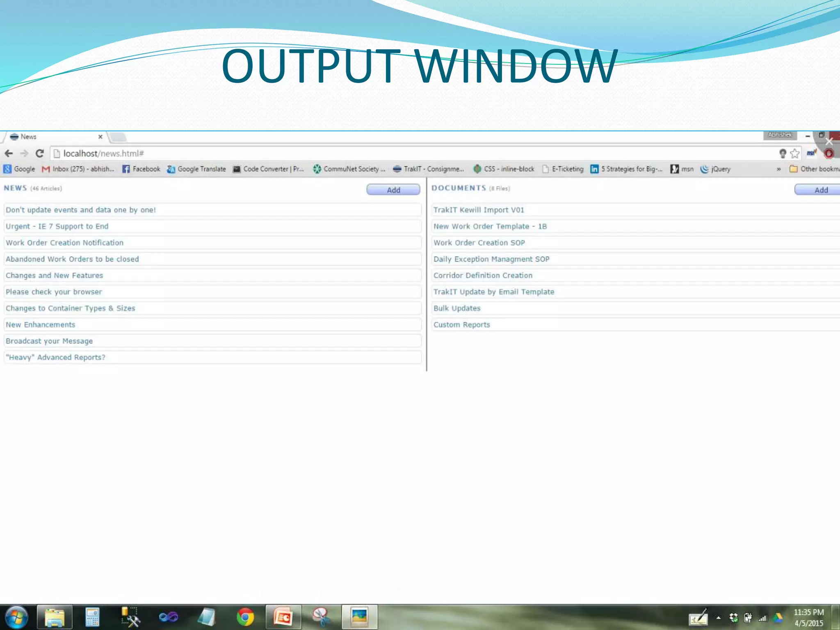
Task: Open 'Urgent - IE 7 Support to End' article
Action: pyautogui.click(x=57, y=226)
